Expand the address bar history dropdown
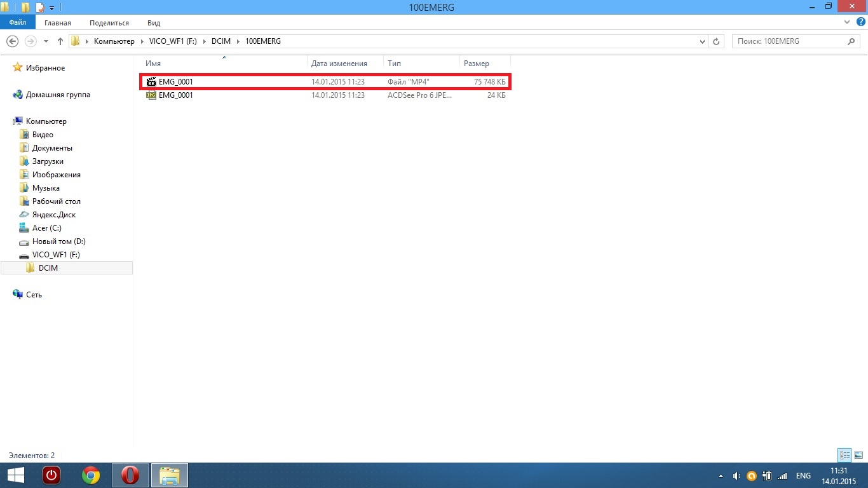 point(702,41)
